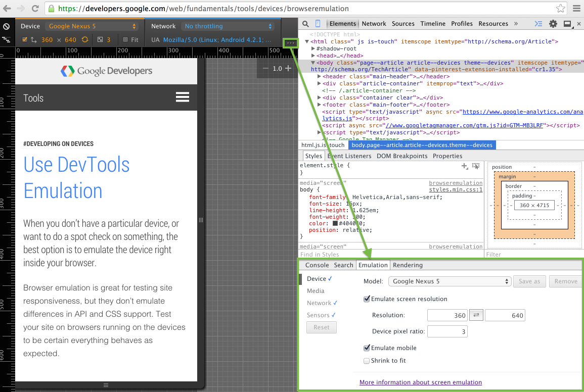
Task: Expand the header main-header node
Action: click(319, 76)
